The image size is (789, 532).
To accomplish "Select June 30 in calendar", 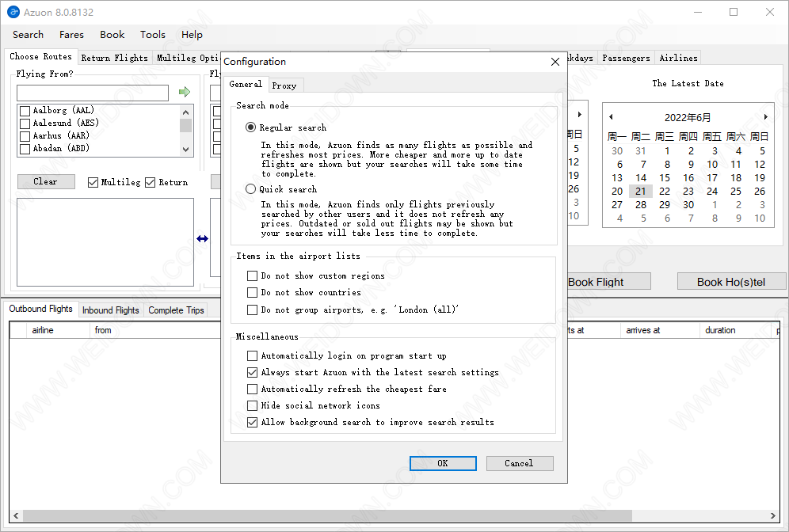I will tap(688, 205).
